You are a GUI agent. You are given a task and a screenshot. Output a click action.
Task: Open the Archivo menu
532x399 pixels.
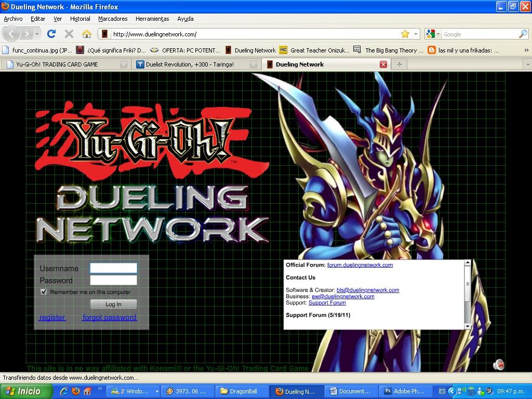(13, 19)
